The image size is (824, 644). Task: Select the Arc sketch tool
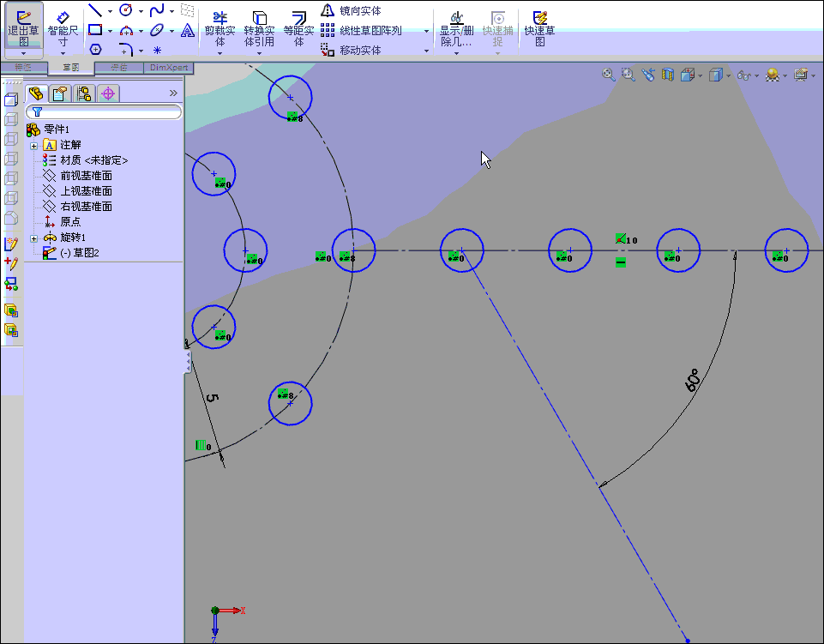[x=126, y=31]
